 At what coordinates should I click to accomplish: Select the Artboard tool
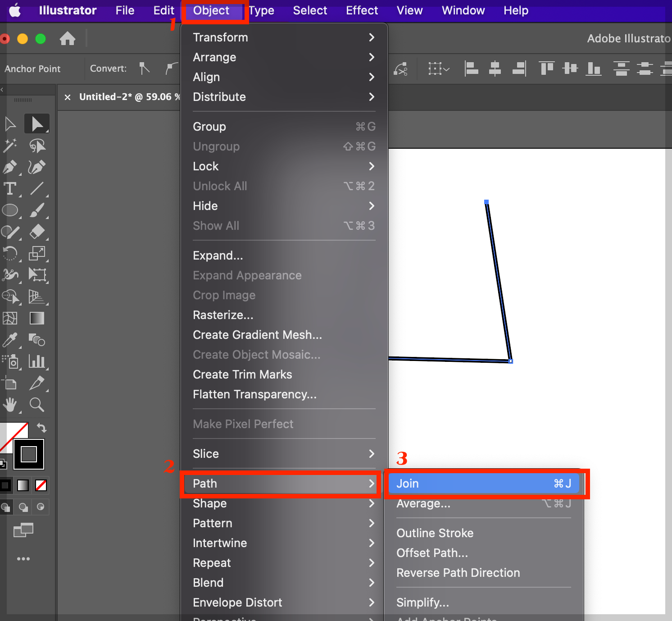tap(10, 383)
